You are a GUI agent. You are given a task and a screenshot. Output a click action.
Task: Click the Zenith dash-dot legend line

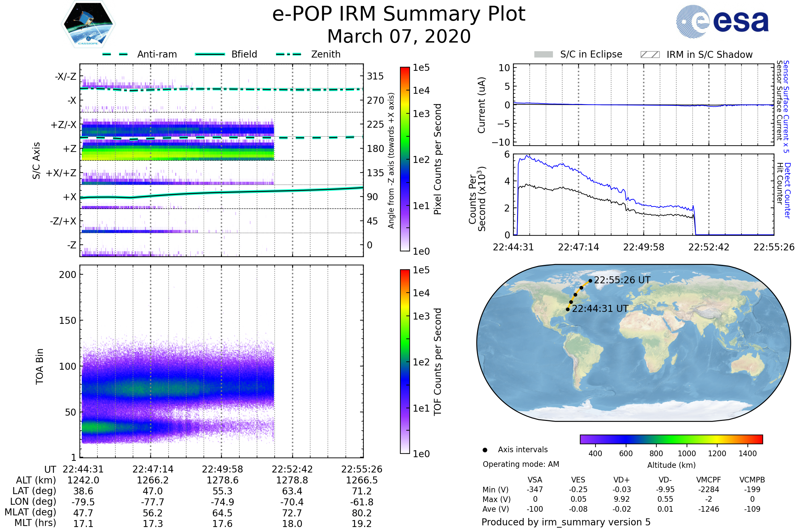[x=289, y=54]
